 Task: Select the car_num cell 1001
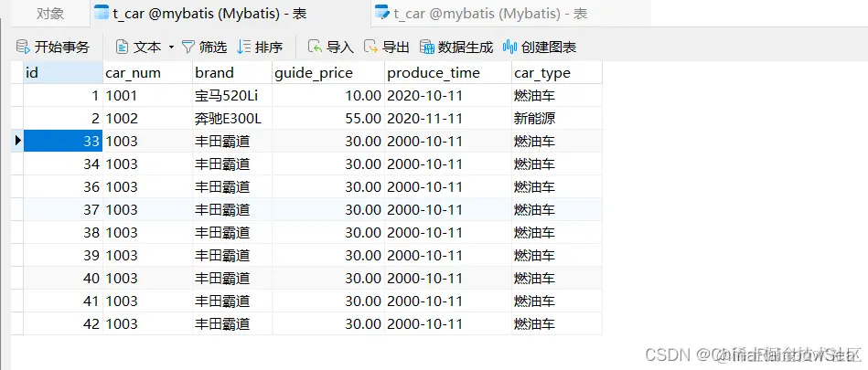click(x=147, y=96)
